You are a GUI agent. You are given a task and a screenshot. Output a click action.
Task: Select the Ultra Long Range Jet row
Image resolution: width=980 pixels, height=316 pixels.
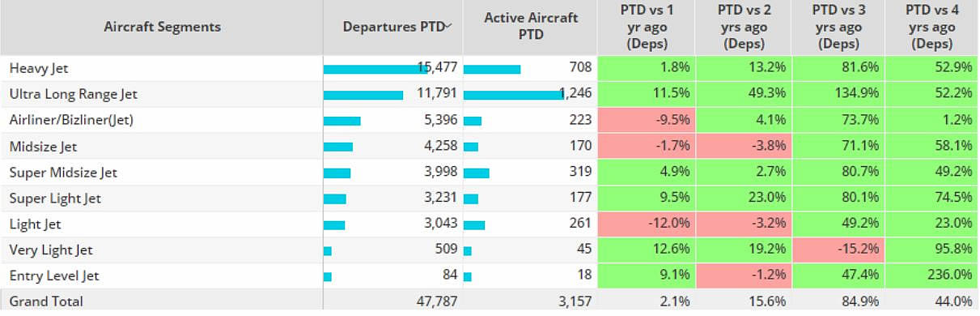(x=490, y=94)
